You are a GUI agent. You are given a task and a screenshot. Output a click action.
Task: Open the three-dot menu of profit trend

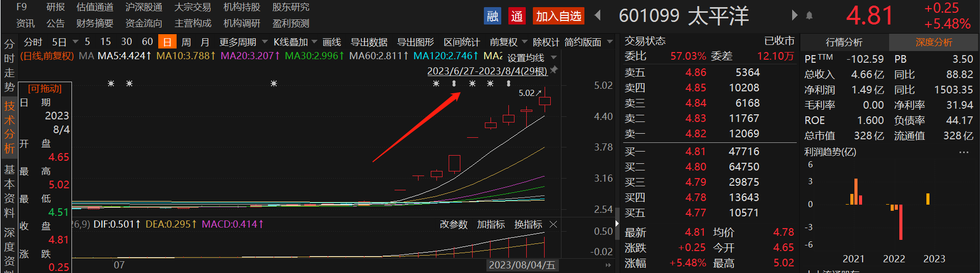[964, 152]
